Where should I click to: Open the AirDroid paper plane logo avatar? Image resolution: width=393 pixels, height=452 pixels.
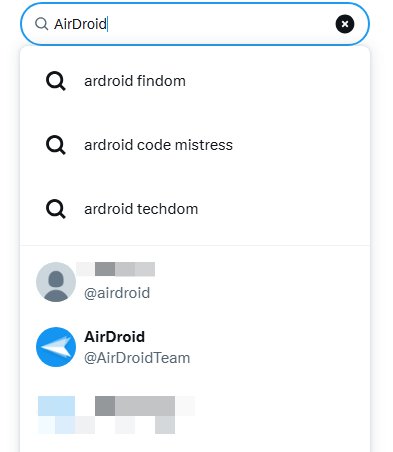(56, 347)
